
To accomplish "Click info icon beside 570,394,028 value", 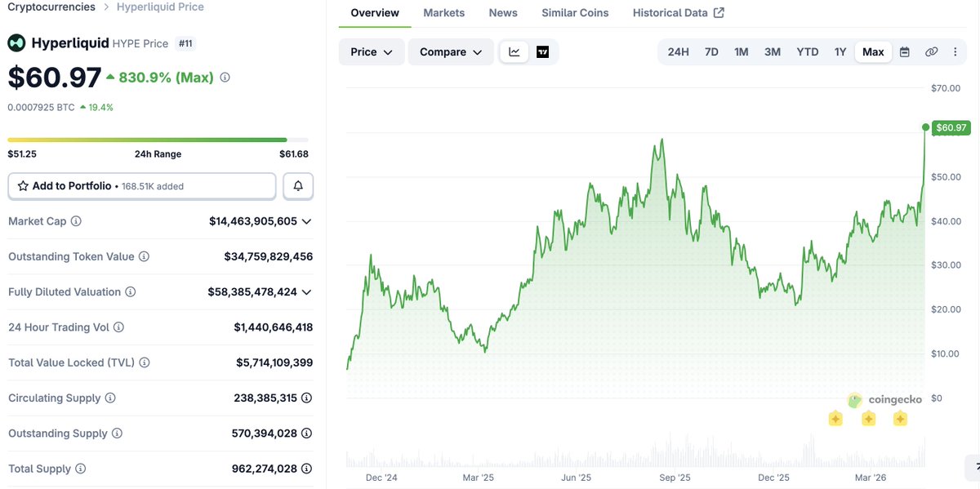I will click(307, 433).
